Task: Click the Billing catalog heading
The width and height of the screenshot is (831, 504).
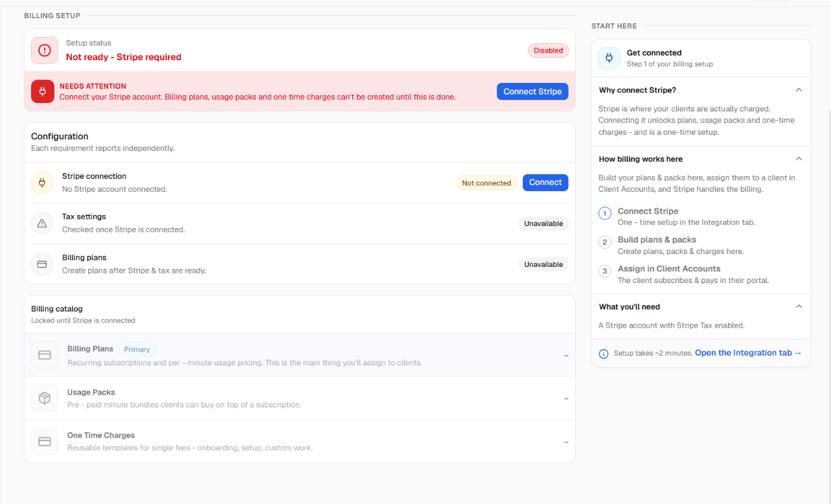Action: (57, 309)
